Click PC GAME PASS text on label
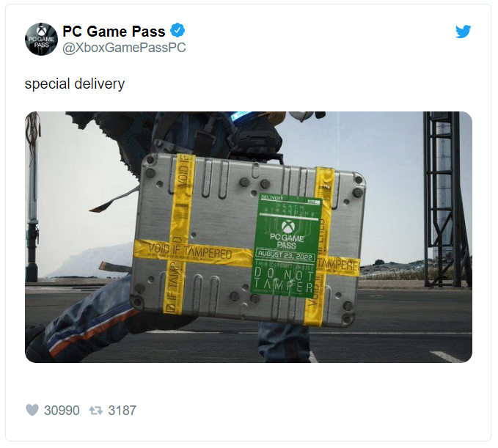498x448 pixels. click(x=287, y=241)
